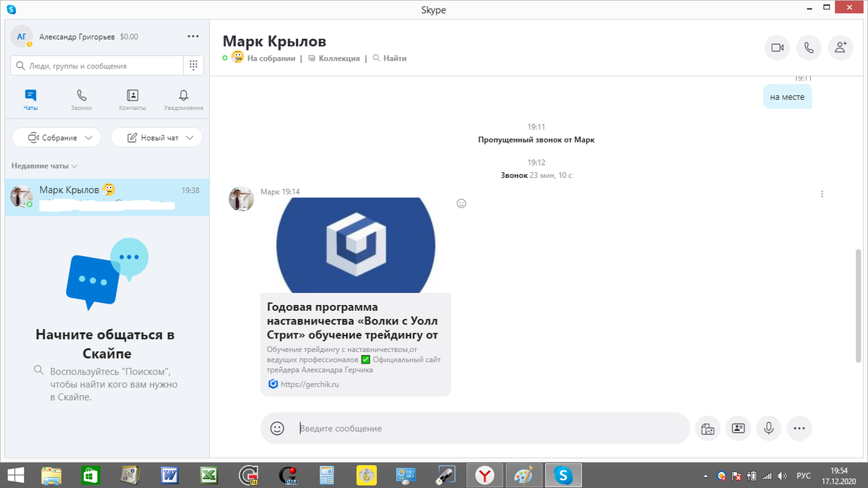Image resolution: width=868 pixels, height=488 pixels.
Task: Collapse the Недавние чаты list
Action: coord(44,166)
